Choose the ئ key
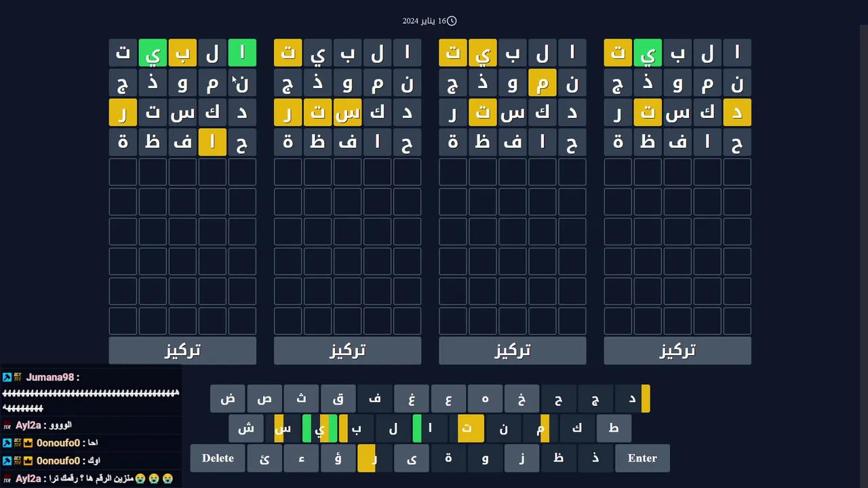 pos(264,458)
